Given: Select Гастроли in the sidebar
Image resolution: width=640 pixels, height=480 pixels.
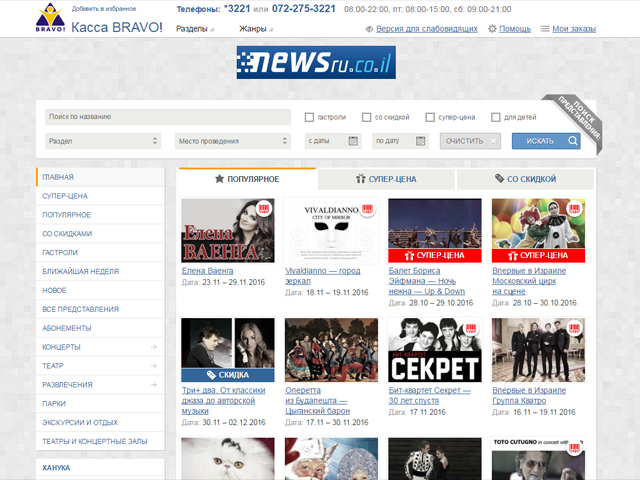Looking at the screenshot, I should click(x=100, y=253).
